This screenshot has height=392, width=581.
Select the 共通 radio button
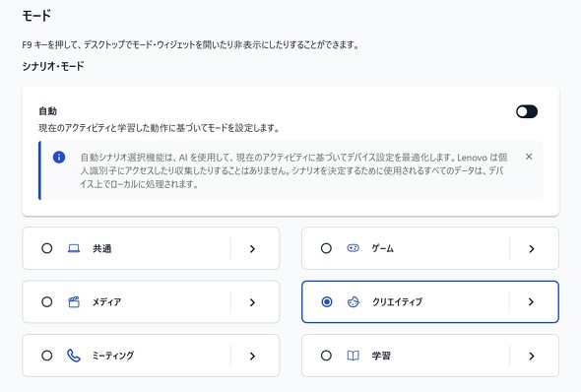click(x=46, y=248)
